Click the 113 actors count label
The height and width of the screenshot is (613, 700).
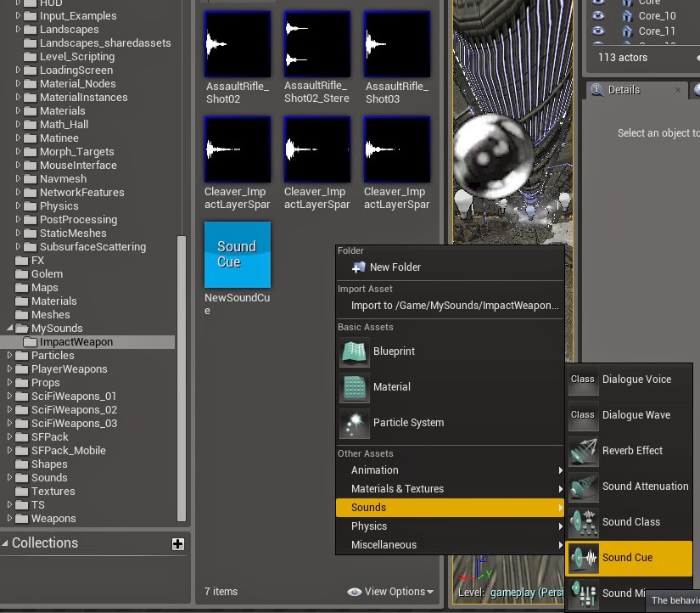[623, 58]
